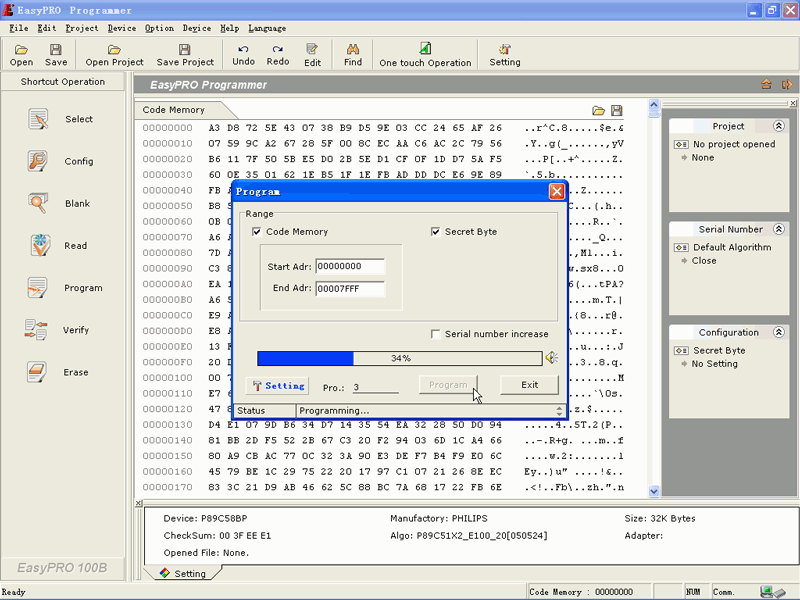Click the Find binoculars toolbar icon

pyautogui.click(x=353, y=49)
